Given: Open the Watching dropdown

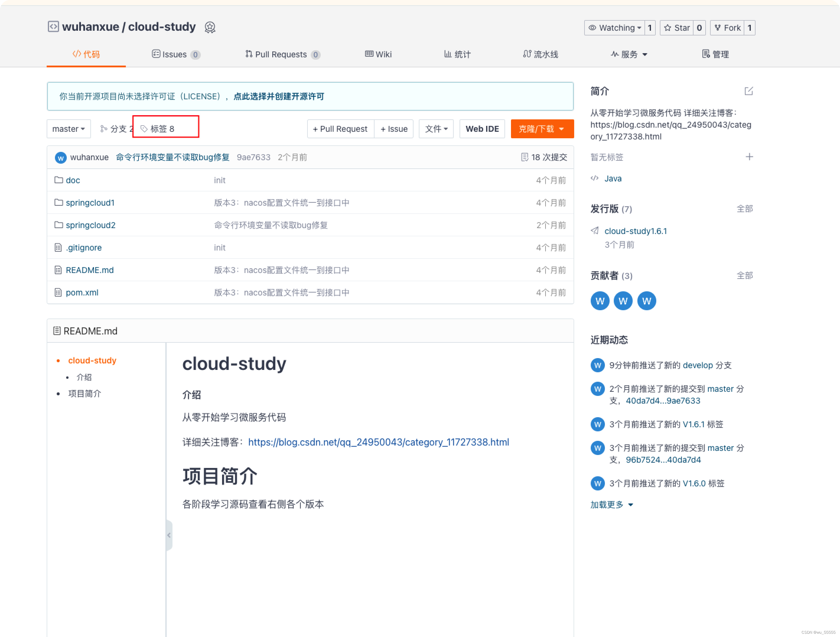Looking at the screenshot, I should pyautogui.click(x=615, y=28).
